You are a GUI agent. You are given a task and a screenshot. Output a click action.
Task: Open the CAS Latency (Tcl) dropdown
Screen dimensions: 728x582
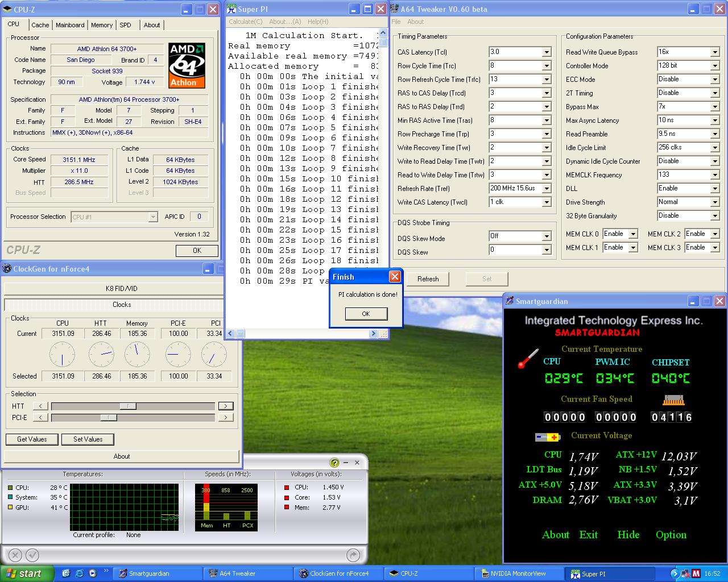(546, 52)
